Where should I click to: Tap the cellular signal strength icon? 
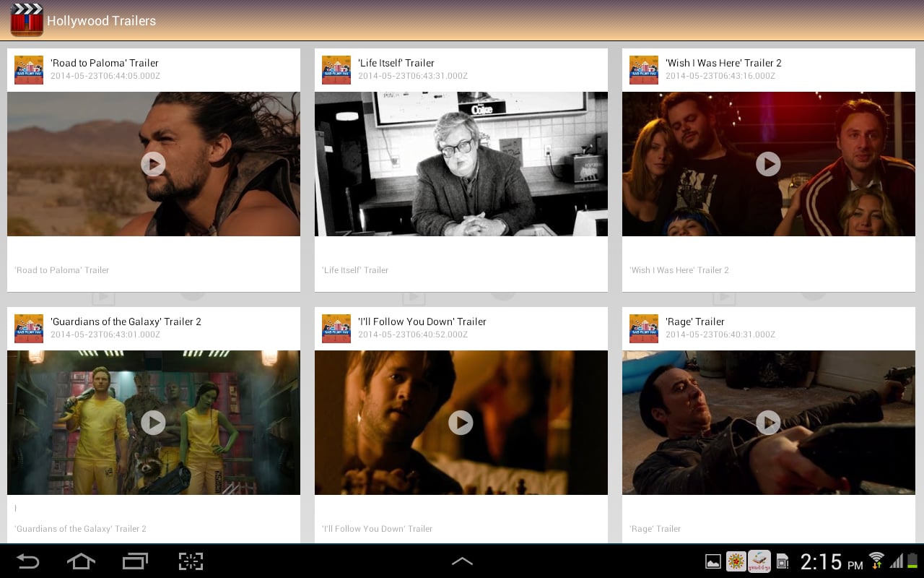[x=897, y=561]
